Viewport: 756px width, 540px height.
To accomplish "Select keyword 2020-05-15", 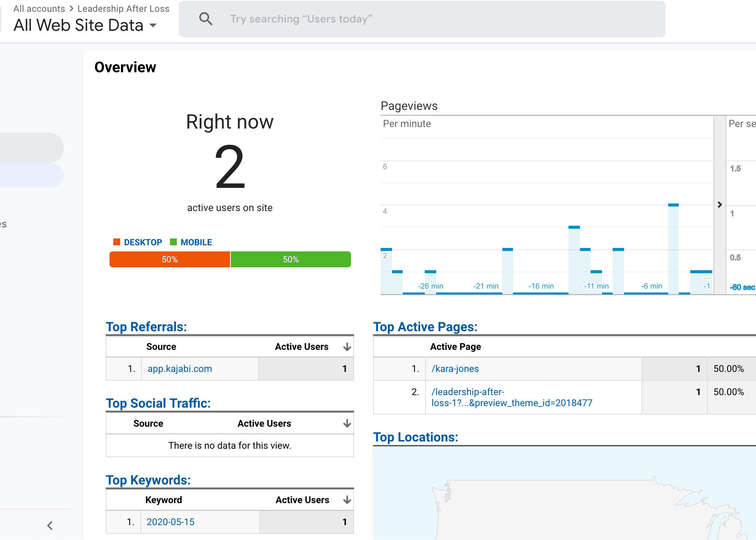I will [170, 522].
